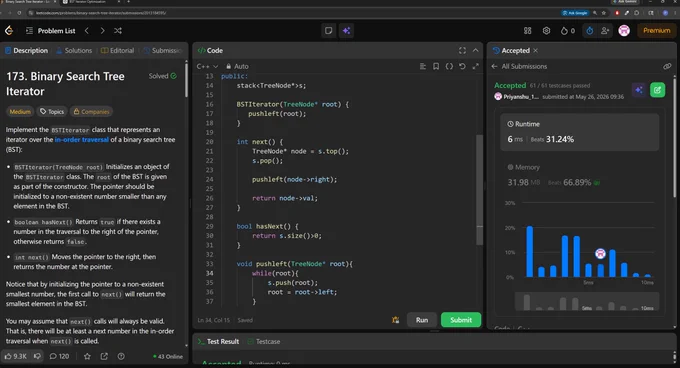The width and height of the screenshot is (680, 368).
Task: Click the Medium difficulty tag
Action: click(20, 112)
